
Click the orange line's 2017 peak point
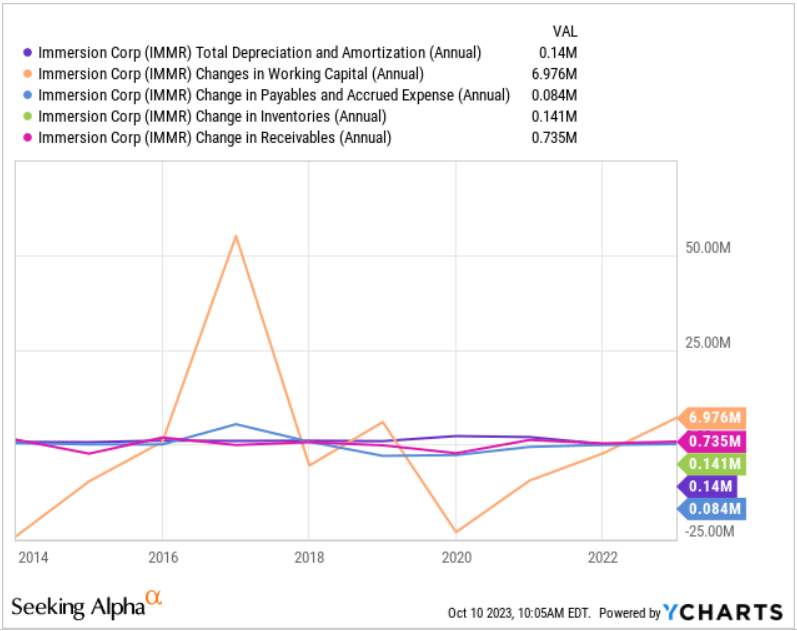coord(236,236)
